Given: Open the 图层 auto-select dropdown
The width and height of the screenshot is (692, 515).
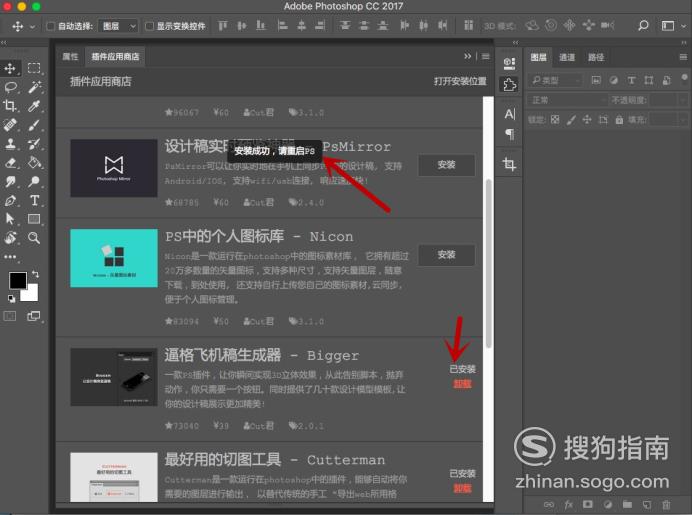Looking at the screenshot, I should pyautogui.click(x=118, y=26).
